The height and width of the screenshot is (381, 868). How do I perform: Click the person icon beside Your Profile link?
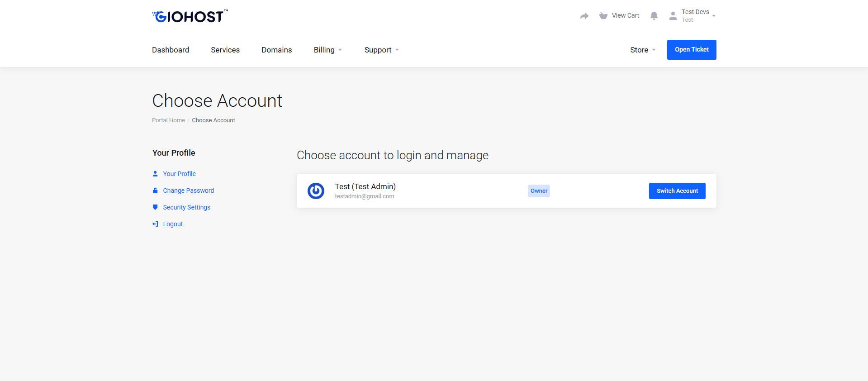(x=155, y=174)
